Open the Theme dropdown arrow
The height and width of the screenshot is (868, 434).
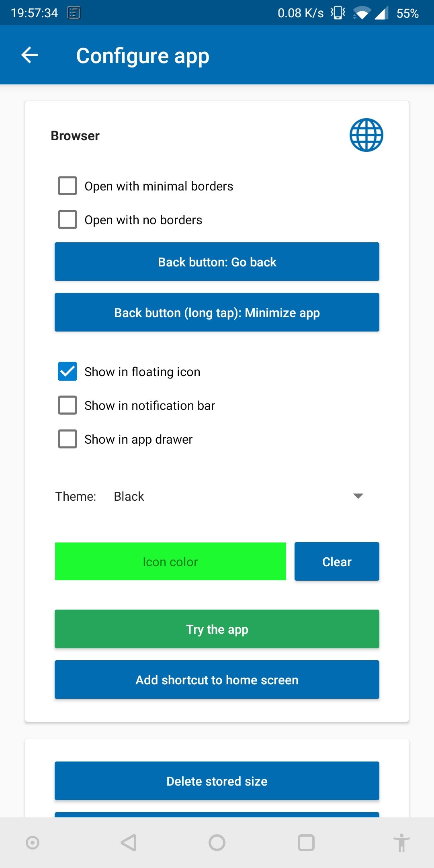(x=358, y=496)
